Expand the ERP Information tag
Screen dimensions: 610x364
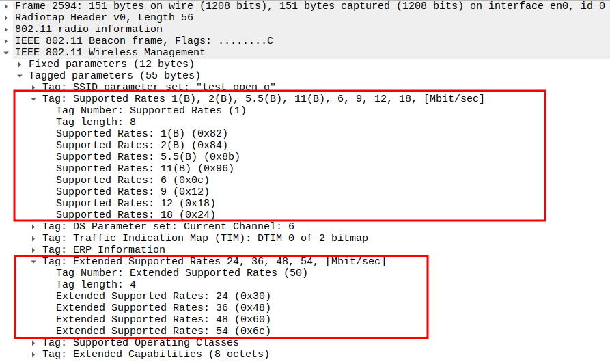point(34,249)
